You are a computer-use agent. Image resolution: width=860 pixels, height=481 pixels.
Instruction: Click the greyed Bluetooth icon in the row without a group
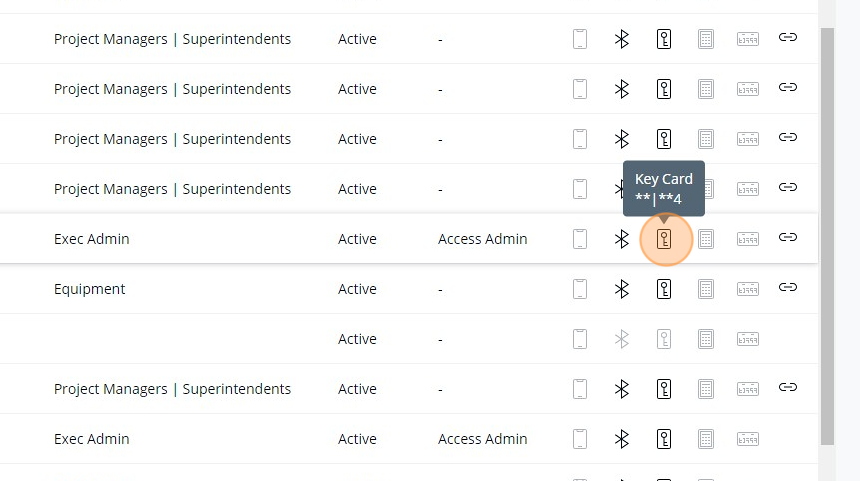[621, 339]
